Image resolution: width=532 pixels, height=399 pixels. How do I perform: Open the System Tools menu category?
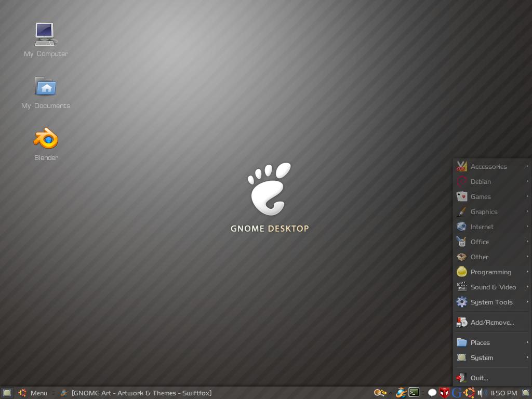[x=493, y=302]
